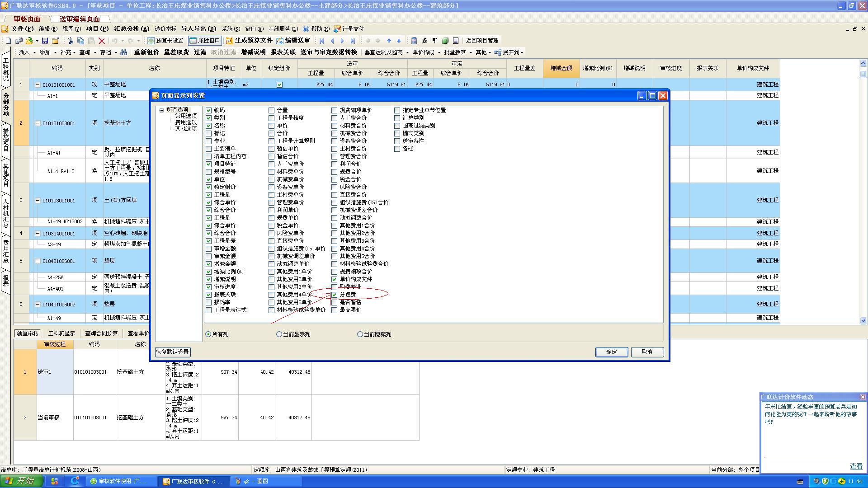Select the 工料机显示 bottom tab
The image size is (868, 488).
62,333
